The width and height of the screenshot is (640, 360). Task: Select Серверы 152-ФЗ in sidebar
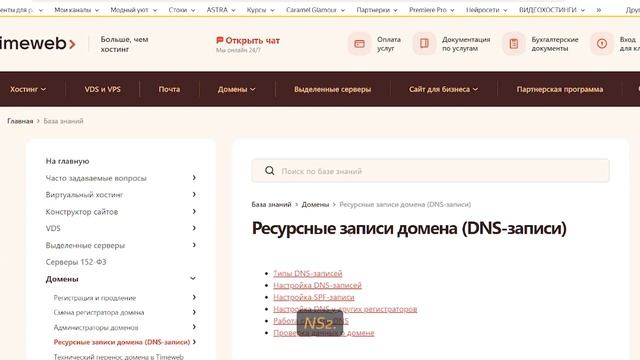(x=76, y=262)
